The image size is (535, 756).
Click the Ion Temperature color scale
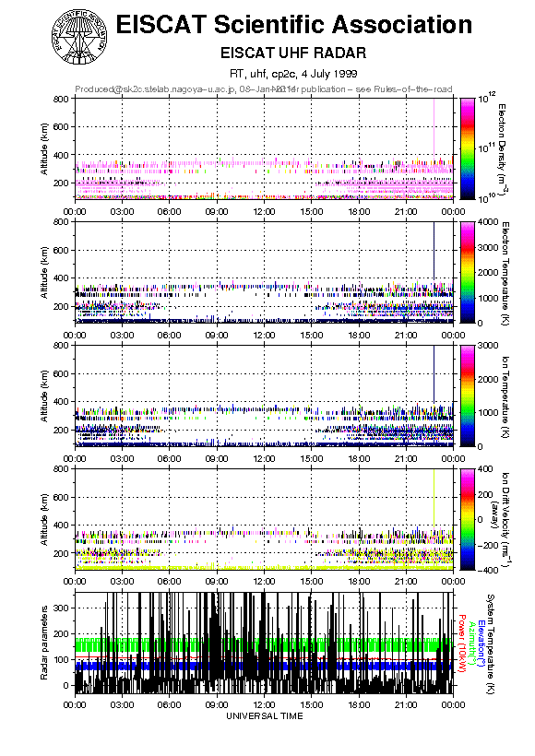point(467,396)
